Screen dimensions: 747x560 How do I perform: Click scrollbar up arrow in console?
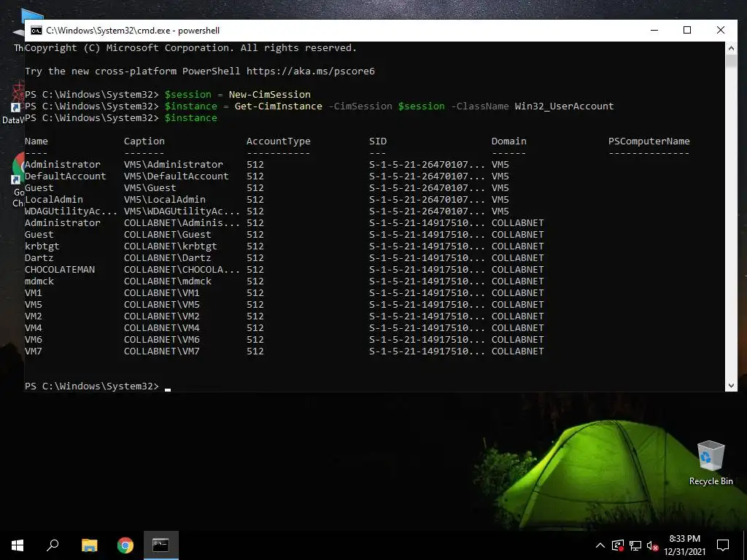(x=731, y=48)
